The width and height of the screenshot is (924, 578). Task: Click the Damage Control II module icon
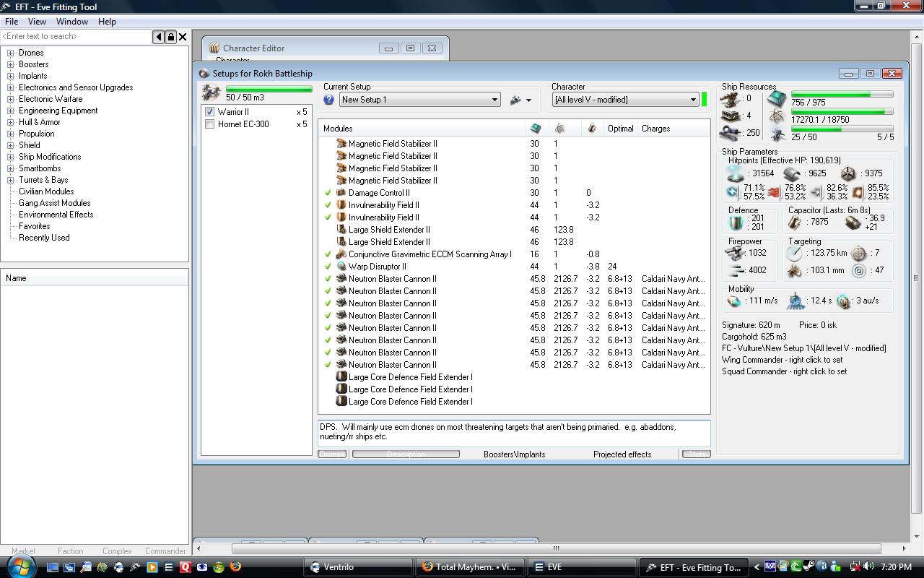pyautogui.click(x=341, y=193)
